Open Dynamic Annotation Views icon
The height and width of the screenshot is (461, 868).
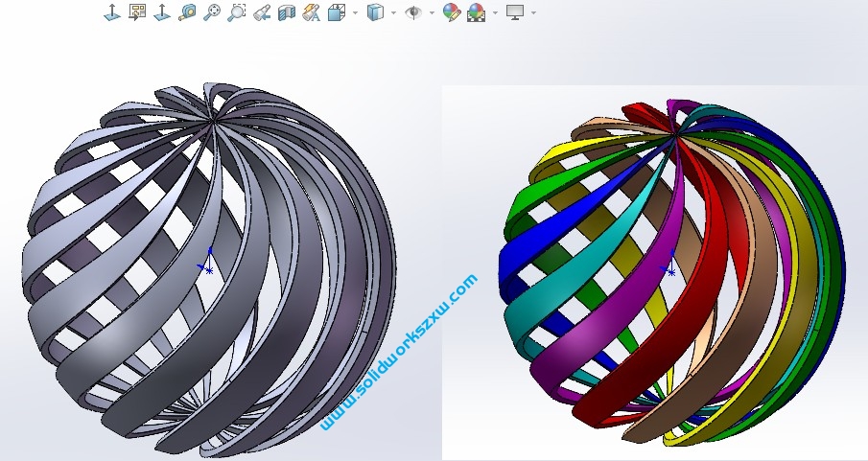point(311,12)
